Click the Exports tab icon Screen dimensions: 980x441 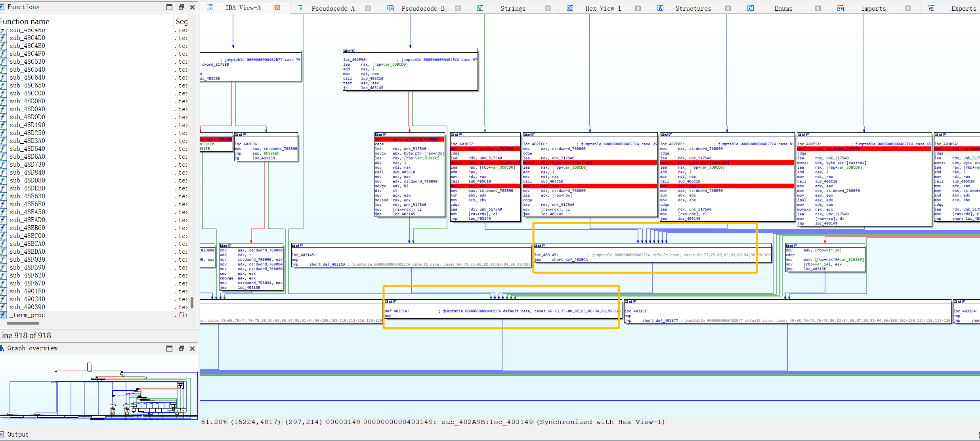tap(930, 8)
